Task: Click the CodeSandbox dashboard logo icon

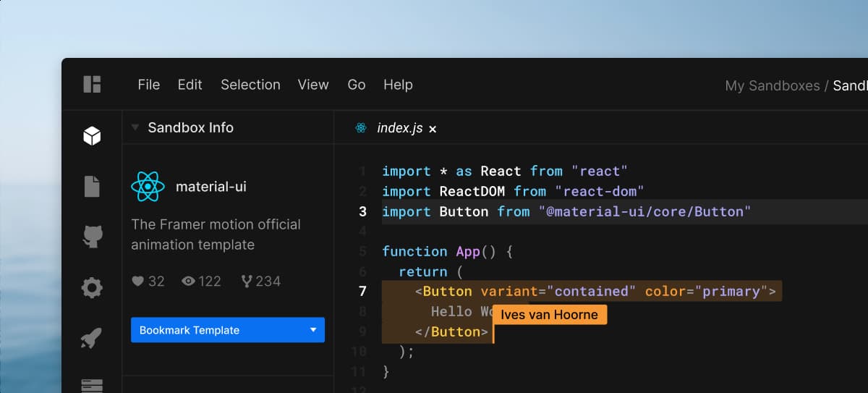Action: click(92, 84)
